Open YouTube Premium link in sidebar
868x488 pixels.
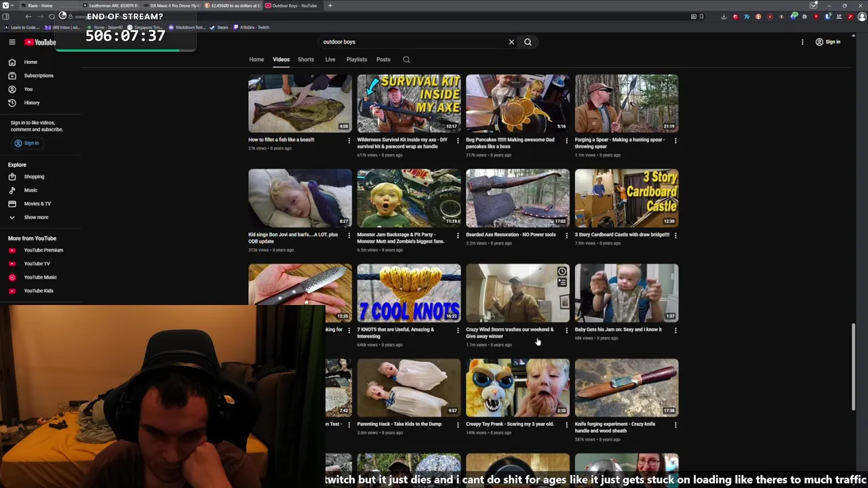(43, 250)
